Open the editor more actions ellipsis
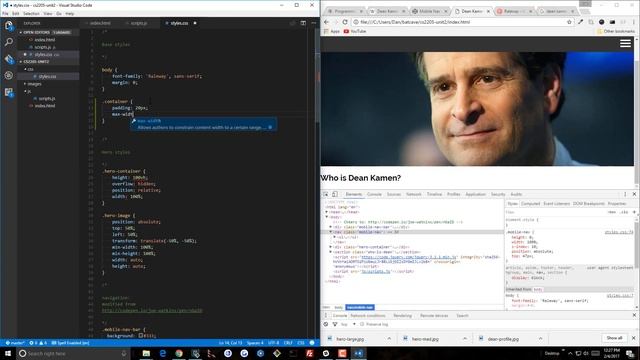The height and width of the screenshot is (360, 640). pos(313,23)
